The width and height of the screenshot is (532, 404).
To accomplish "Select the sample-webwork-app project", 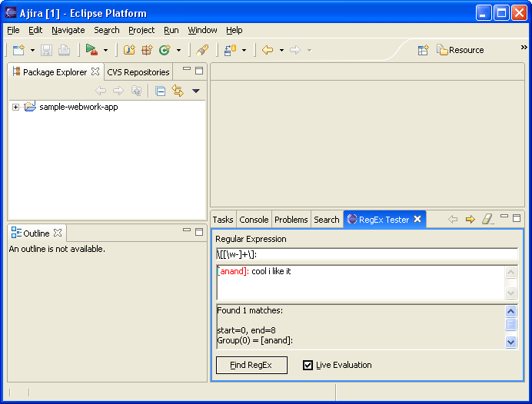I will [78, 107].
